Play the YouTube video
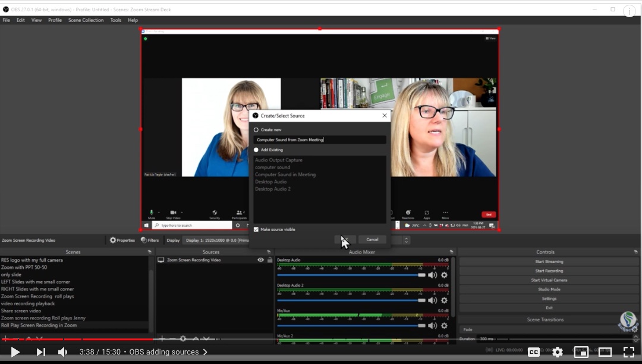This screenshot has height=364, width=642. pyautogui.click(x=15, y=352)
